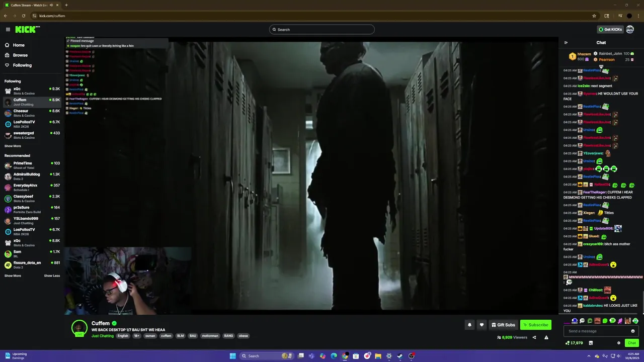Open Cheesur channel in Following list
644x362 pixels.
(x=32, y=113)
